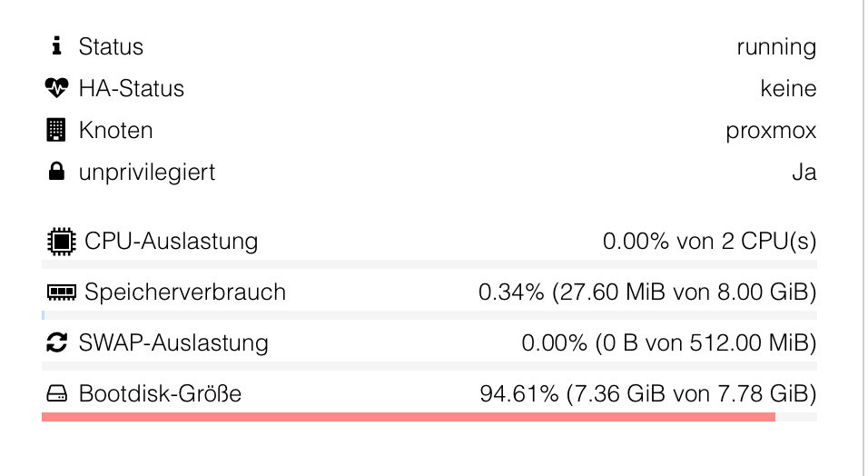Click the Bootdisk-Größe label

point(160,393)
